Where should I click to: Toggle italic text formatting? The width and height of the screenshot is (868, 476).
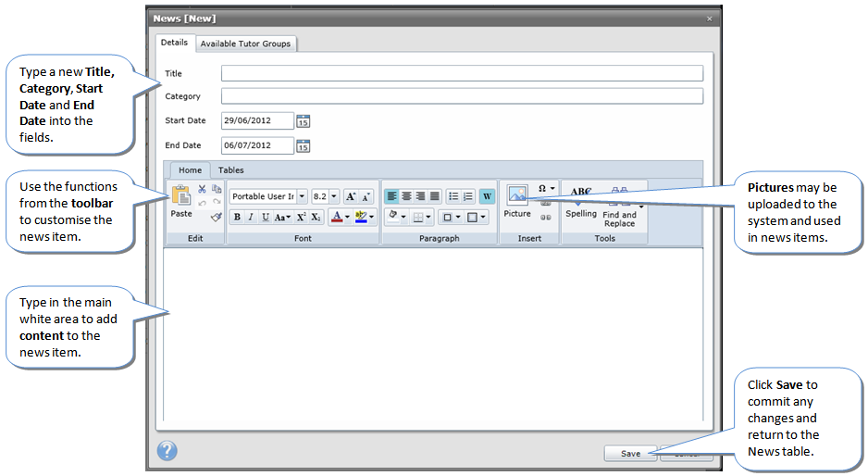click(x=250, y=217)
